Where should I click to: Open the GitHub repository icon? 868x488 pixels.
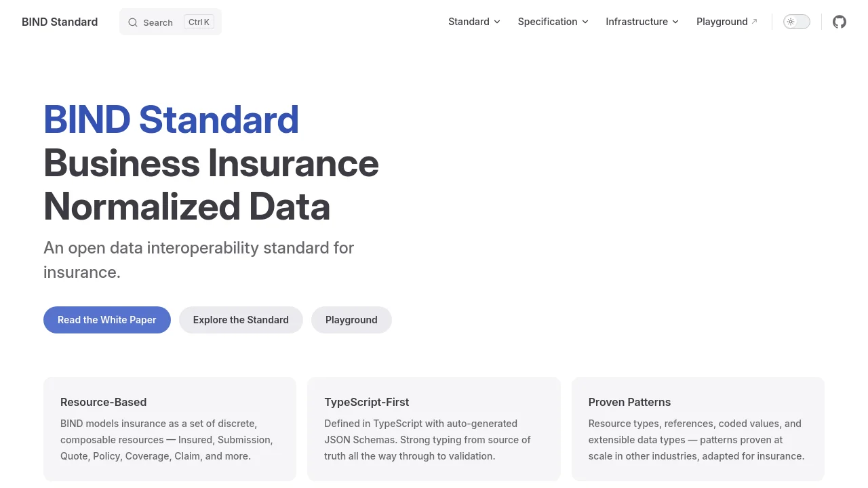click(840, 22)
